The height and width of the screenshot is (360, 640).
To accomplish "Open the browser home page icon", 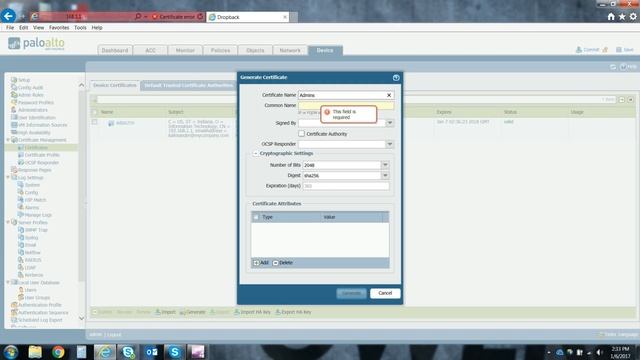I will 611,17.
